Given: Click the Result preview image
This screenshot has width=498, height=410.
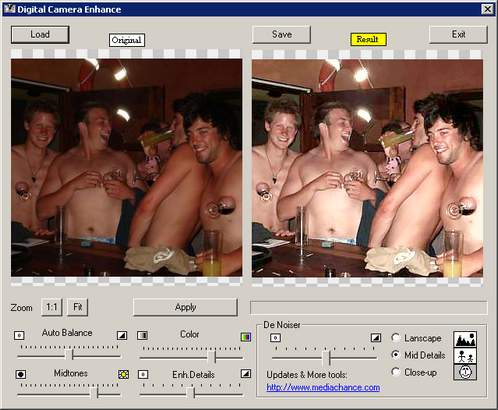Looking at the screenshot, I should pyautogui.click(x=367, y=168).
